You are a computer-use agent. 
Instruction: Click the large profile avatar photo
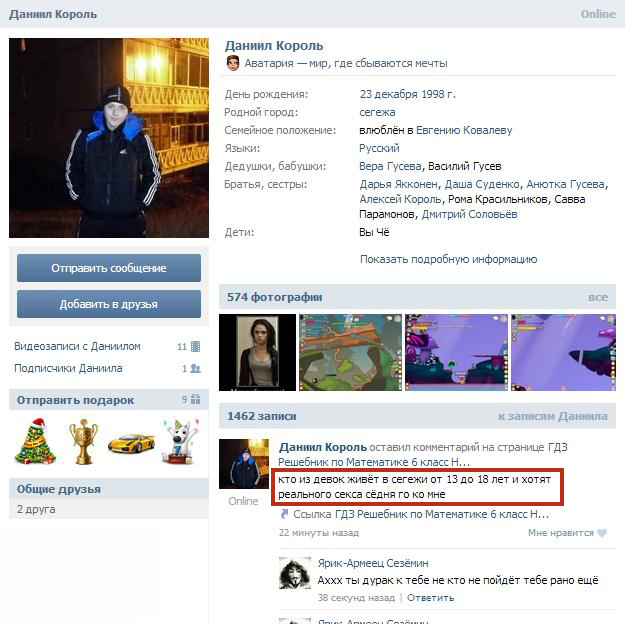click(x=109, y=138)
